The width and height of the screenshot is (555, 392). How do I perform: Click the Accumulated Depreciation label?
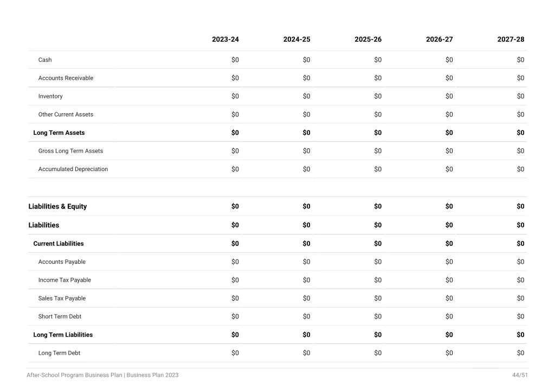[73, 169]
